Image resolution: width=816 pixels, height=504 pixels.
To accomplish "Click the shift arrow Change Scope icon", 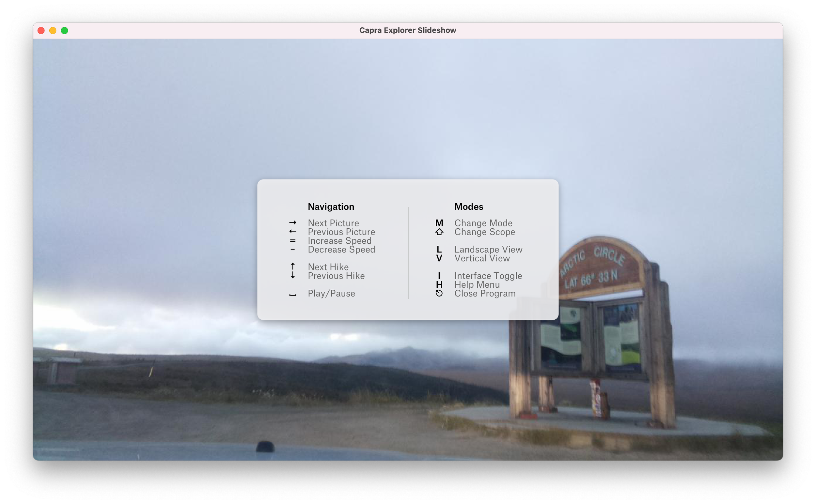I will [x=439, y=232].
